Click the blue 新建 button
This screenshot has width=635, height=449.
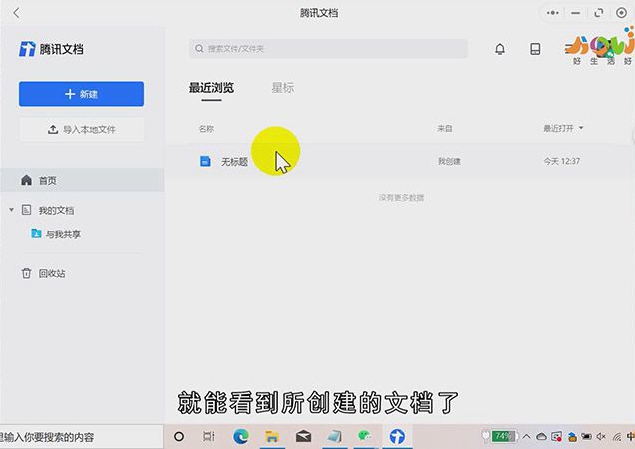point(81,94)
